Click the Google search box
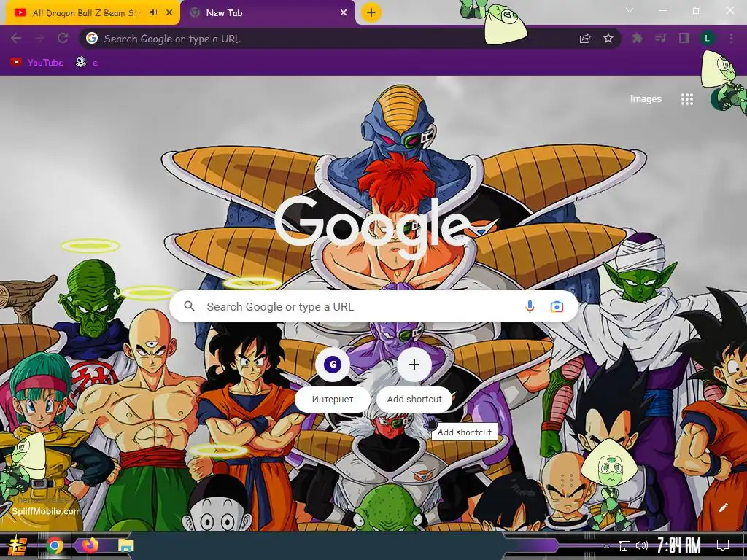The width and height of the screenshot is (747, 560). 374,306
